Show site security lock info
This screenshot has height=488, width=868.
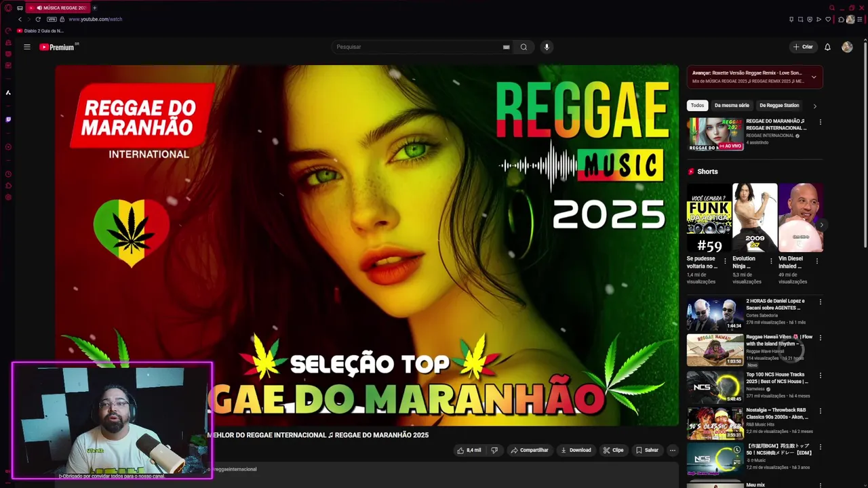coord(62,19)
